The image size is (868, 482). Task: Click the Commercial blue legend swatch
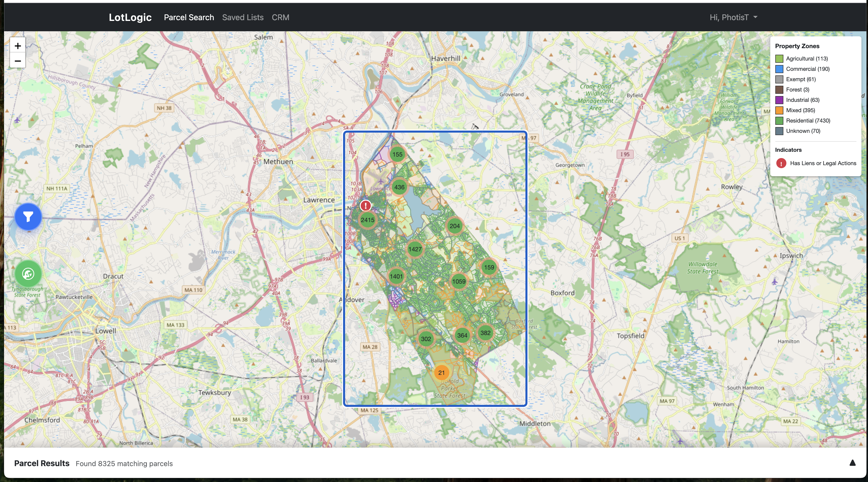pos(779,69)
